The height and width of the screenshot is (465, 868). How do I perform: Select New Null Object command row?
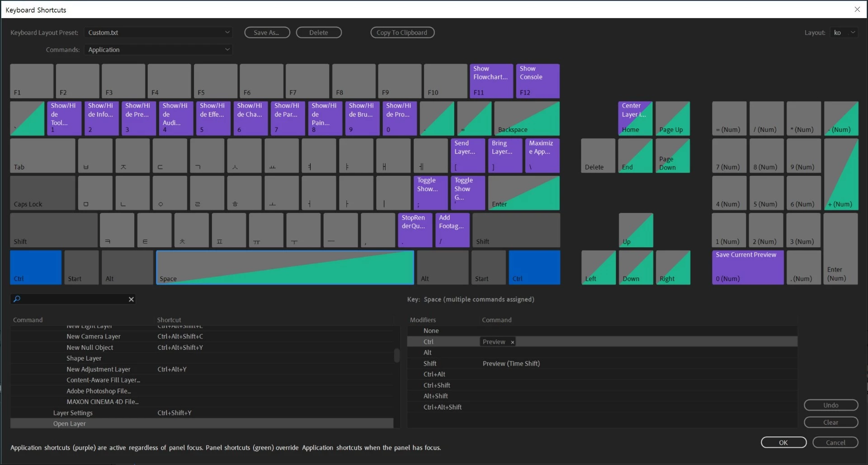(x=202, y=348)
